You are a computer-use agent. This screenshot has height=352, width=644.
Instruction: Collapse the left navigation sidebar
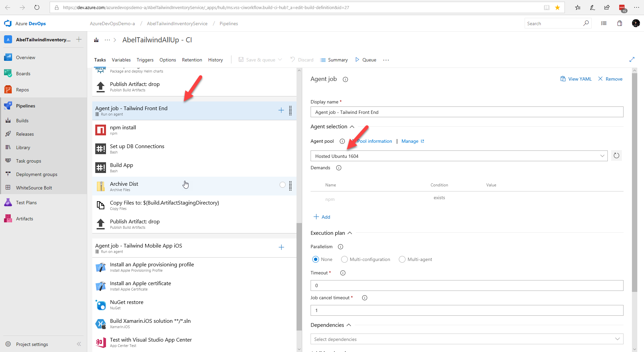click(x=79, y=344)
